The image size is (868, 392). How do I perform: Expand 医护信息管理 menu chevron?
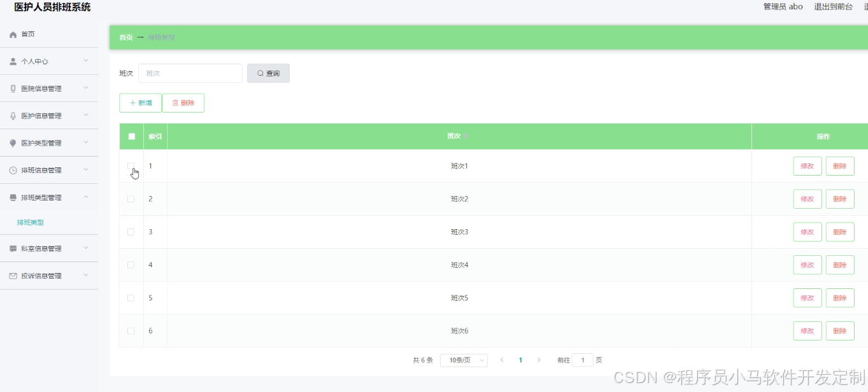click(86, 116)
